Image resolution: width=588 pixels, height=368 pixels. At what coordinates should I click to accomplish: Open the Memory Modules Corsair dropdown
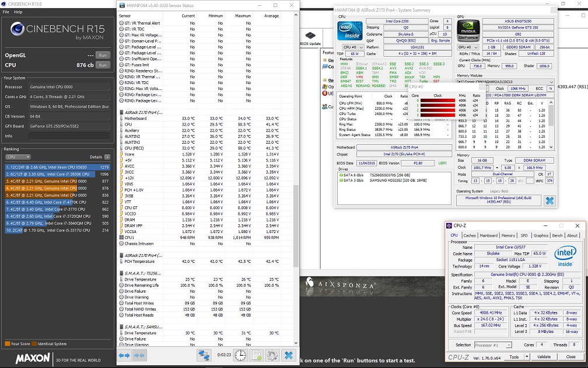pos(505,82)
